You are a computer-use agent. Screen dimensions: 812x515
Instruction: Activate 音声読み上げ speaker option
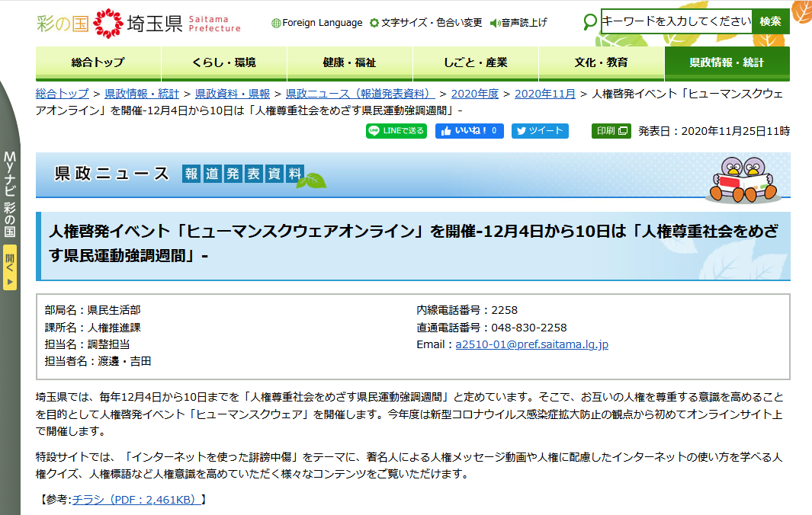(x=518, y=23)
